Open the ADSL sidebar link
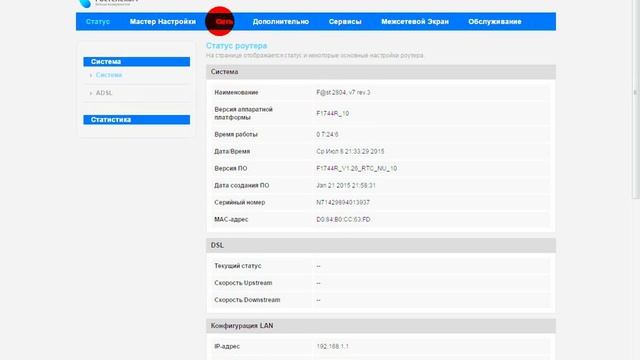The height and width of the screenshot is (360, 640). click(104, 93)
